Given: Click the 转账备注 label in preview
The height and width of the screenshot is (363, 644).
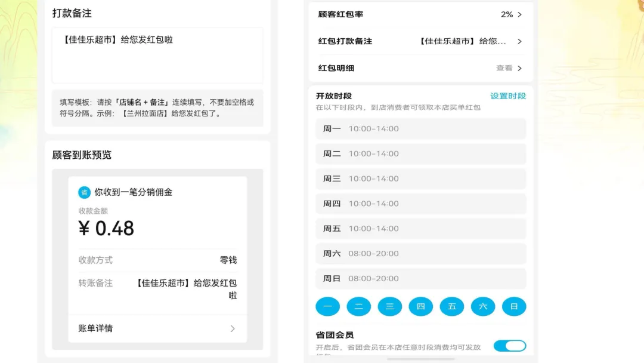Looking at the screenshot, I should click(95, 283).
